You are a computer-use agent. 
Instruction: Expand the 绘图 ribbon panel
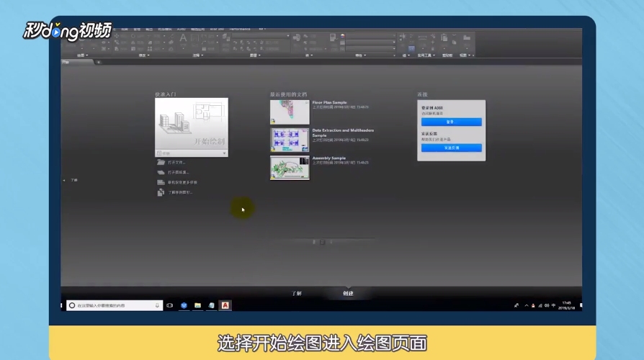click(82, 55)
